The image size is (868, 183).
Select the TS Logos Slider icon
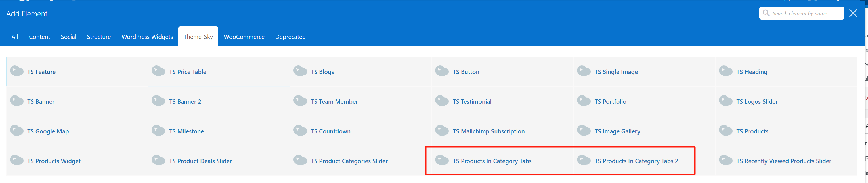tap(726, 101)
